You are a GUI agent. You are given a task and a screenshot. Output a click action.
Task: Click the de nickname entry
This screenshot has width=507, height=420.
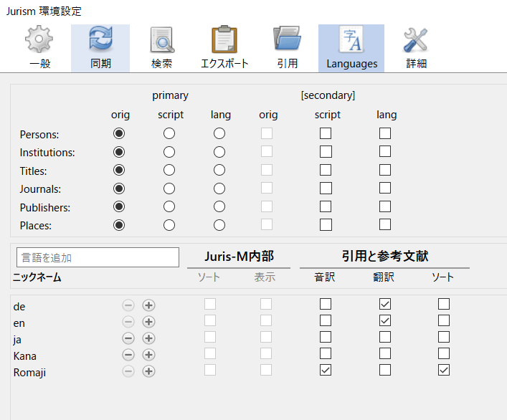(19, 307)
